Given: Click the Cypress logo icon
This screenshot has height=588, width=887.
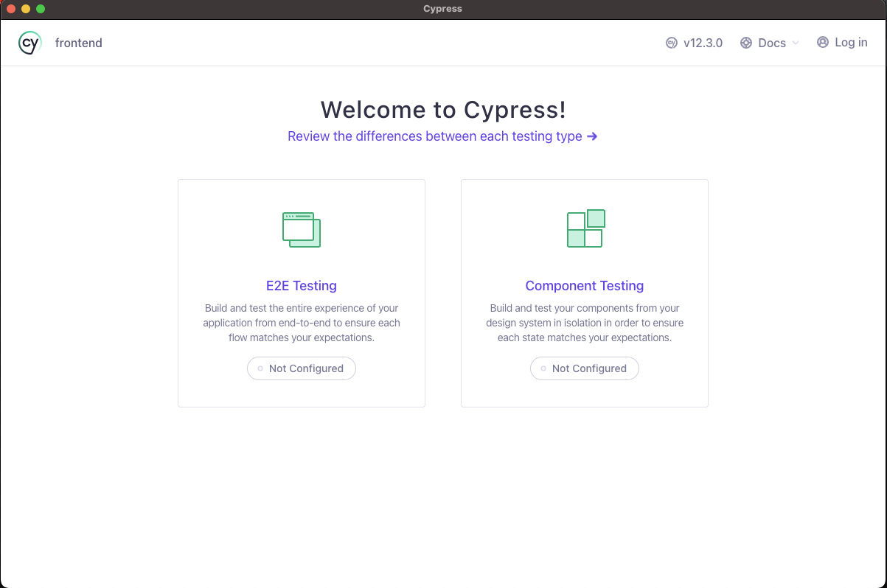Looking at the screenshot, I should click(29, 43).
